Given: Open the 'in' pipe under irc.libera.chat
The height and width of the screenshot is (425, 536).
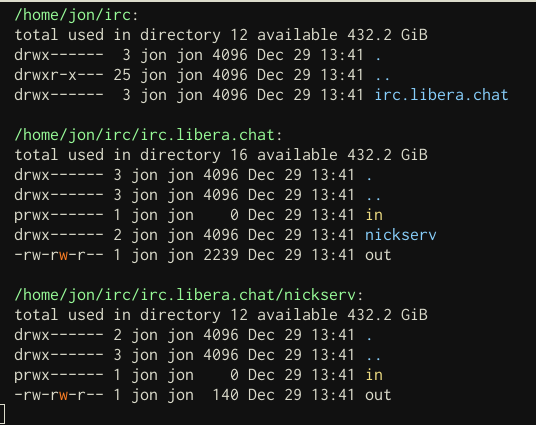Looking at the screenshot, I should click(x=374, y=215).
